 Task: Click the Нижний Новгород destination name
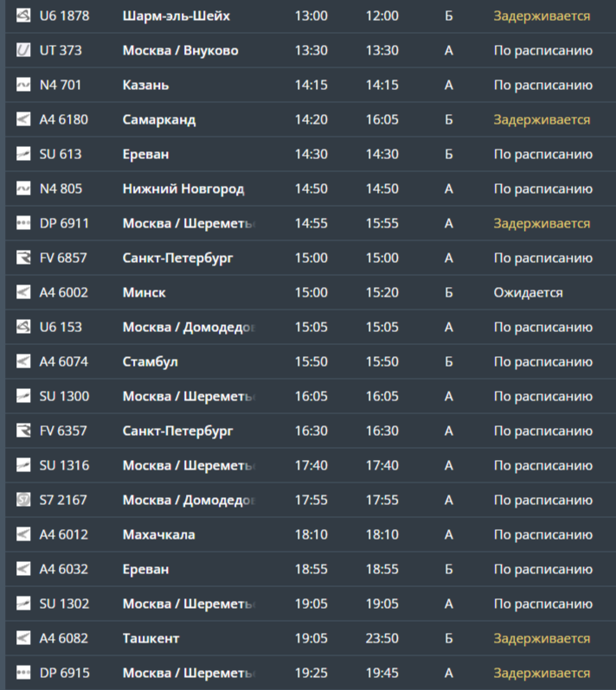(x=183, y=188)
